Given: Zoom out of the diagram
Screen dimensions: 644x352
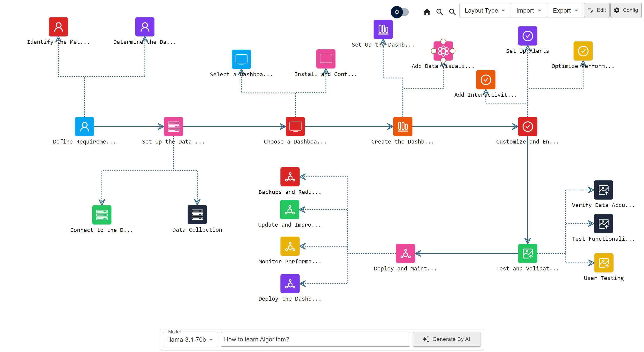Looking at the screenshot, I should click(x=452, y=12).
